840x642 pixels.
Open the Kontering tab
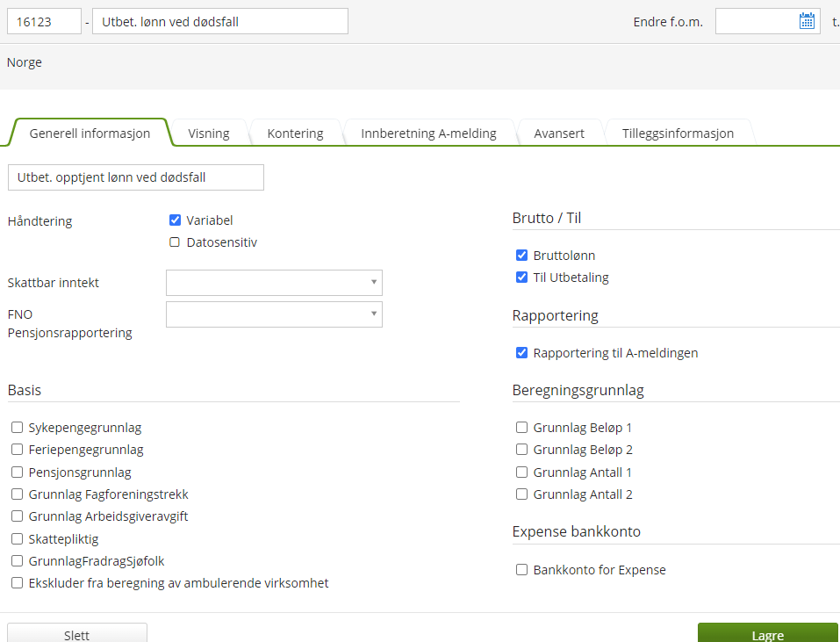tap(295, 133)
